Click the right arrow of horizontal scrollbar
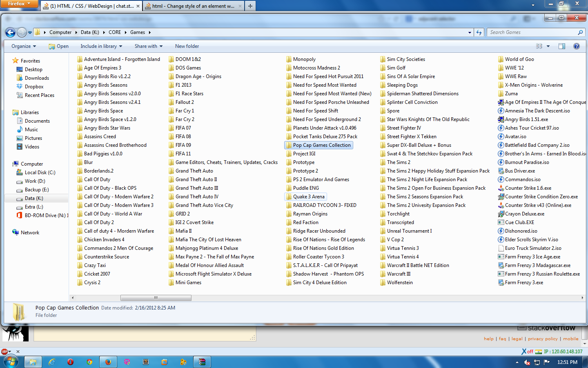588x368 pixels. [x=582, y=298]
